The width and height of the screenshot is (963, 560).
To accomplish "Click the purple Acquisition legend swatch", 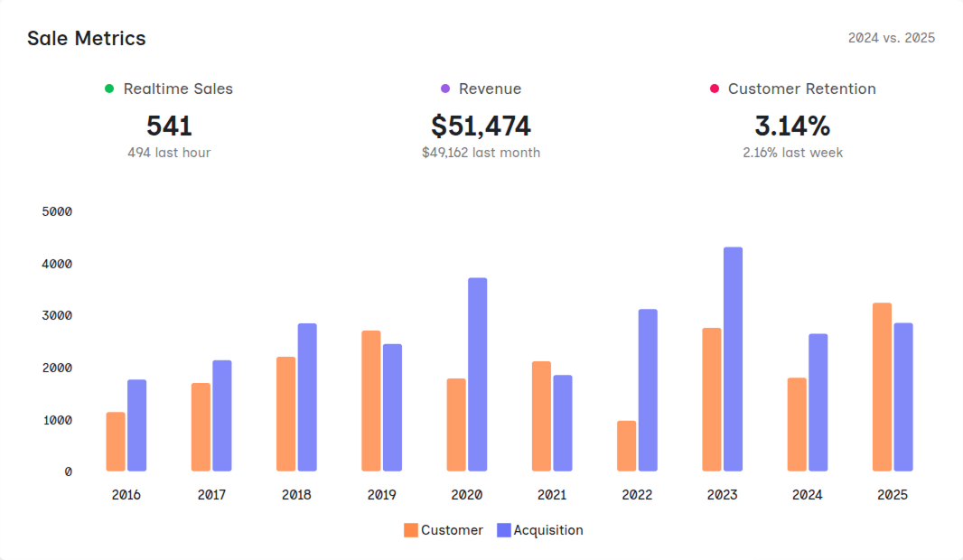I will click(504, 530).
